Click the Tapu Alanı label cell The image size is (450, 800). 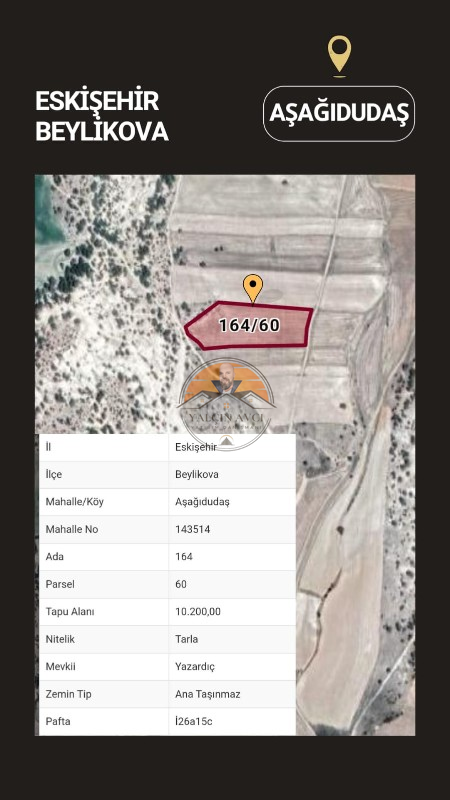click(104, 612)
